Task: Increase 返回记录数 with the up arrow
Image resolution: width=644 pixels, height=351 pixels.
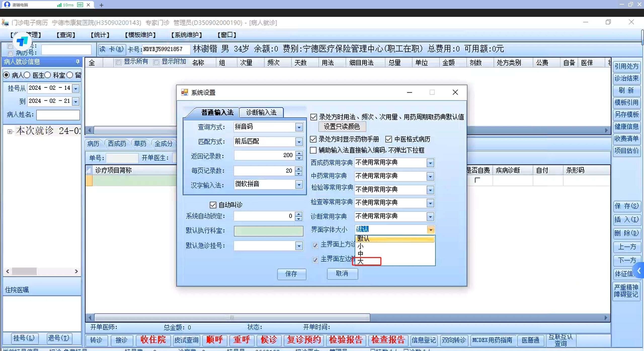Action: tap(299, 153)
